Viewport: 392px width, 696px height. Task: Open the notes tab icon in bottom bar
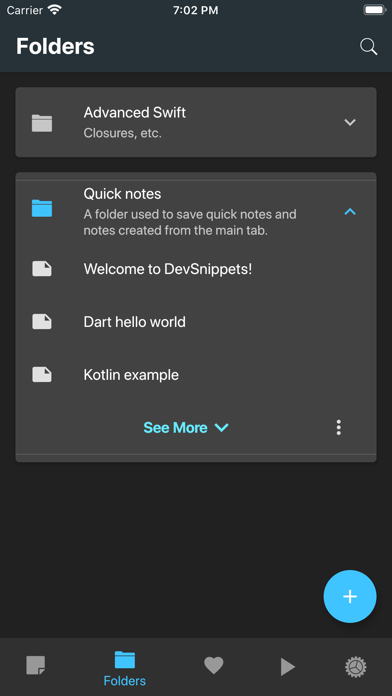click(36, 666)
